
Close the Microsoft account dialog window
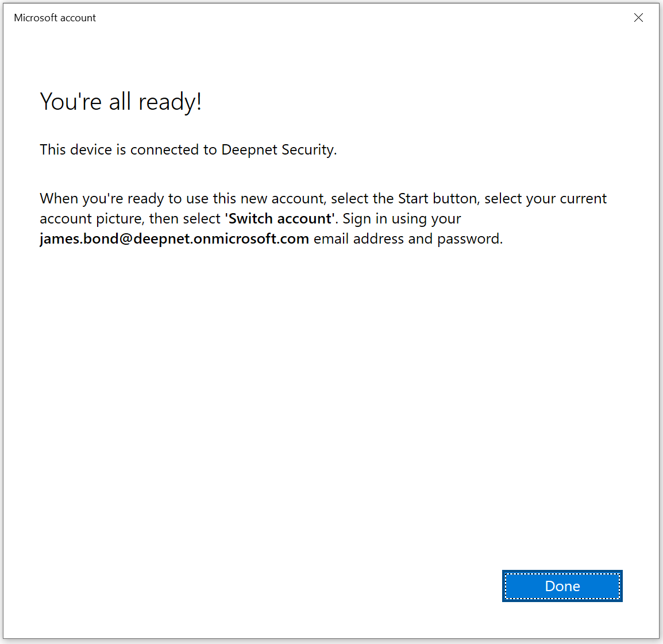(638, 18)
